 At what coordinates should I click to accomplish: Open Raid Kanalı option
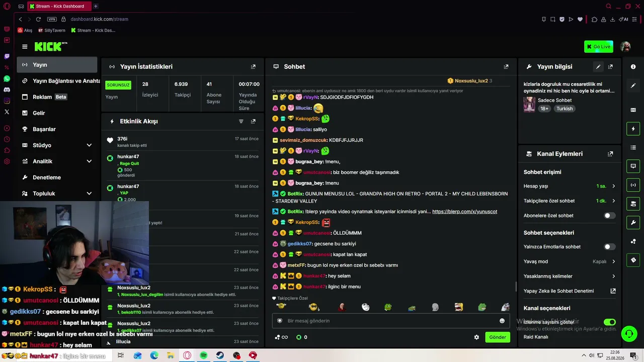[536, 337]
